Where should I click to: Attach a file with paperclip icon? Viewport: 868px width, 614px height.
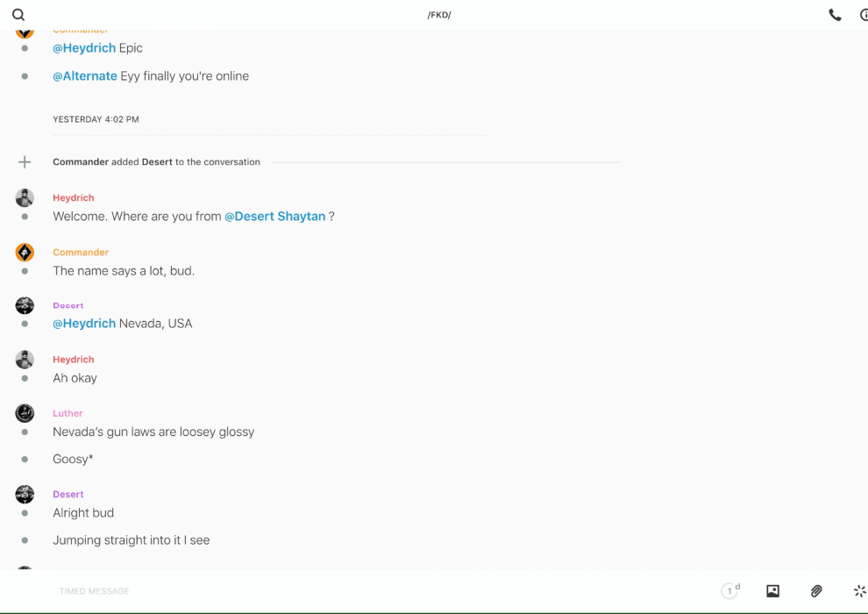point(816,591)
